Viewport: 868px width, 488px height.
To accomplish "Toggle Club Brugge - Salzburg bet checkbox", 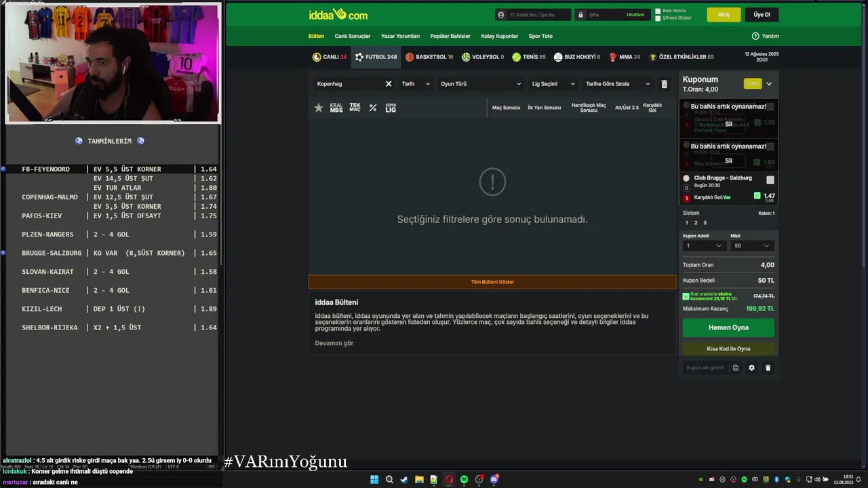I will coord(770,180).
